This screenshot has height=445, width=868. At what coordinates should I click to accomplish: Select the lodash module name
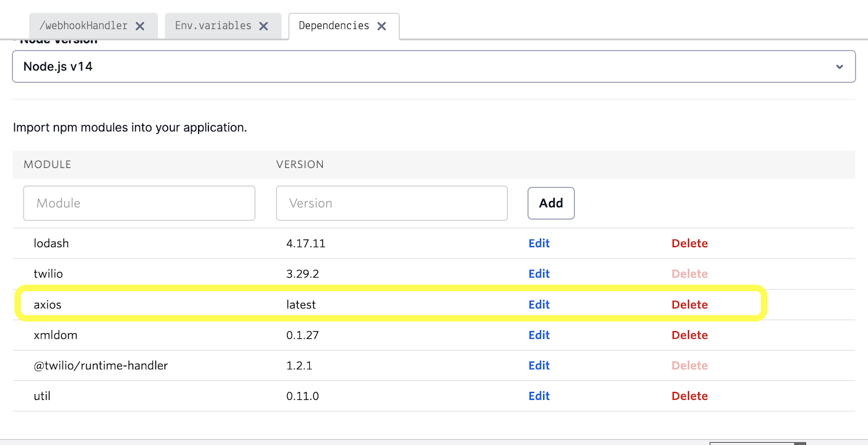pyautogui.click(x=51, y=243)
